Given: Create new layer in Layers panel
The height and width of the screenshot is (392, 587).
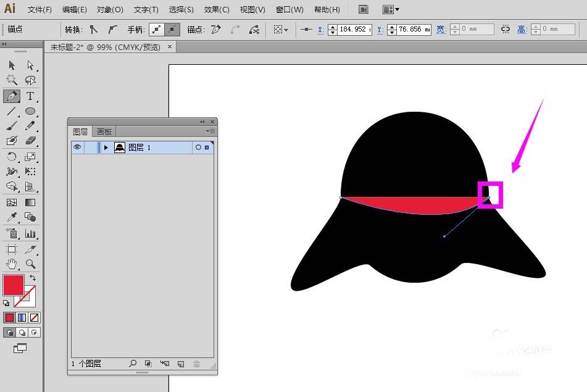Looking at the screenshot, I should click(x=181, y=364).
